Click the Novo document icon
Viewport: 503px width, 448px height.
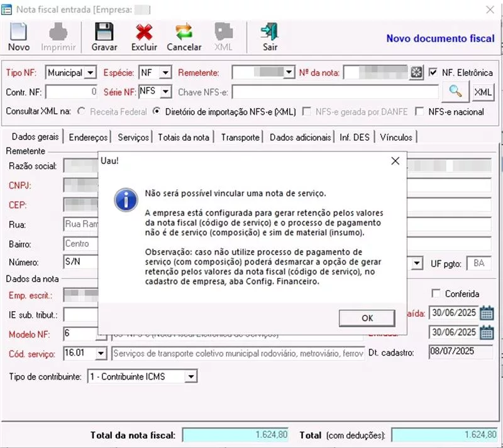(19, 32)
